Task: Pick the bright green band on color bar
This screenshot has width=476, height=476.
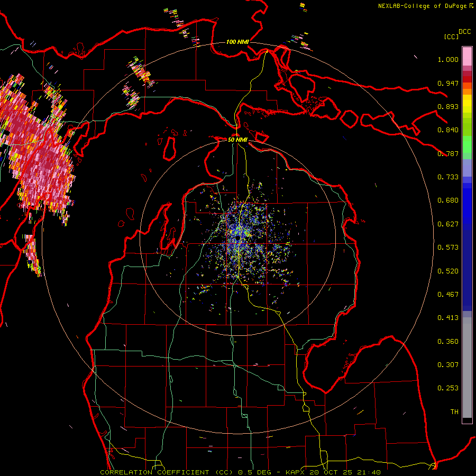Action: click(467, 144)
